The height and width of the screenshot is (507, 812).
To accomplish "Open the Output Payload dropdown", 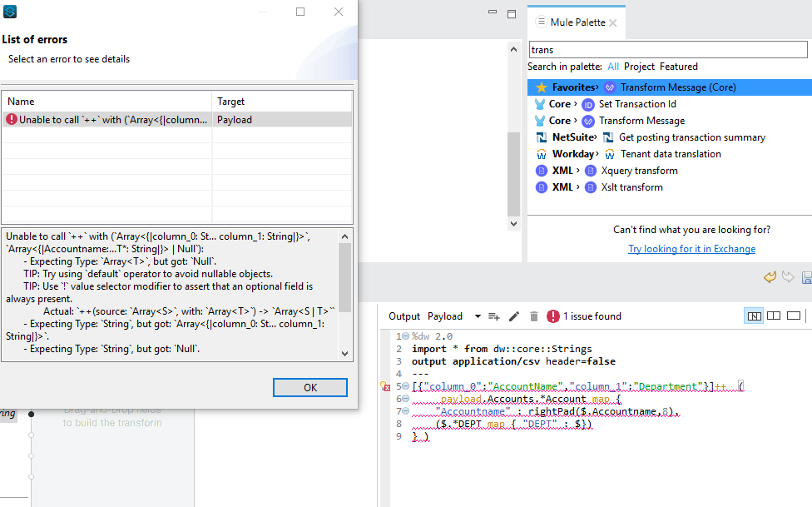I will (478, 316).
